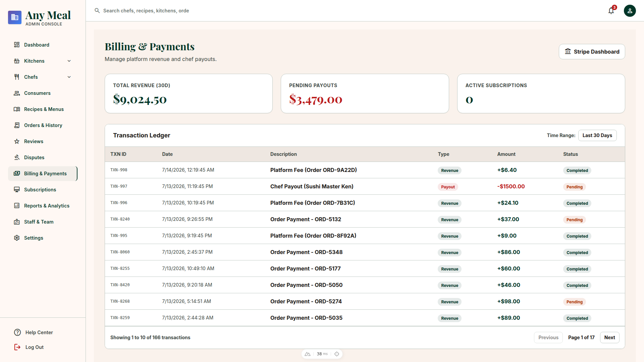The height and width of the screenshot is (362, 644).
Task: Click the Disputes gavel icon
Action: pos(17,158)
